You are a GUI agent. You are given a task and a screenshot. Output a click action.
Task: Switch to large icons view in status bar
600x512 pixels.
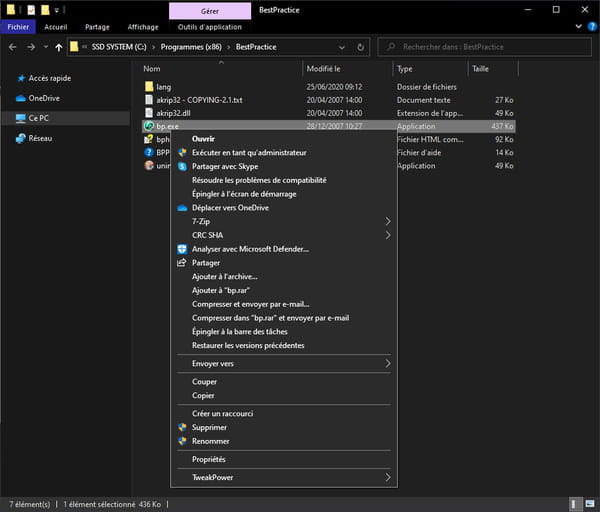coord(590,504)
